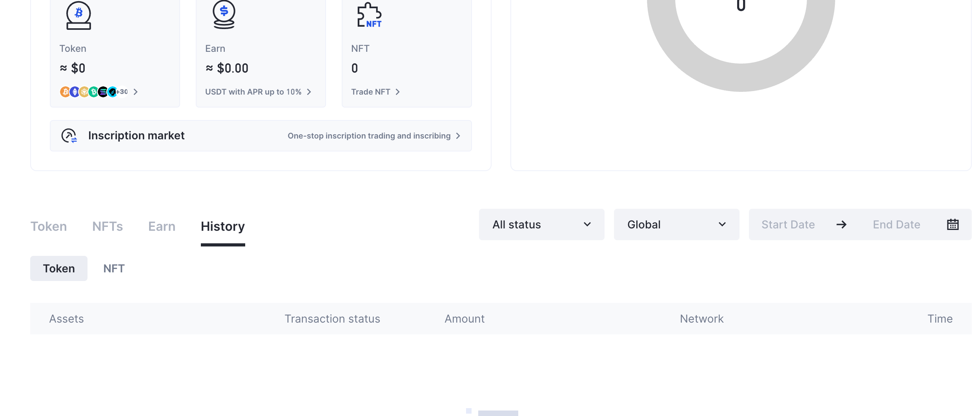
Task: Click the Bitcoin Token card icon
Action: pyautogui.click(x=78, y=15)
